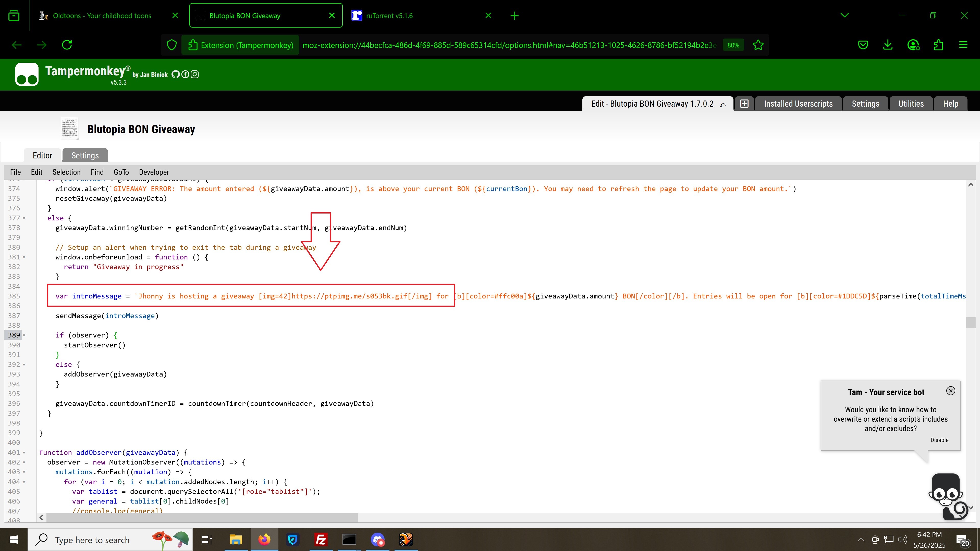This screenshot has height=551, width=980.
Task: Click the Extension (Tampermonkey) identity chip
Action: pos(240,45)
